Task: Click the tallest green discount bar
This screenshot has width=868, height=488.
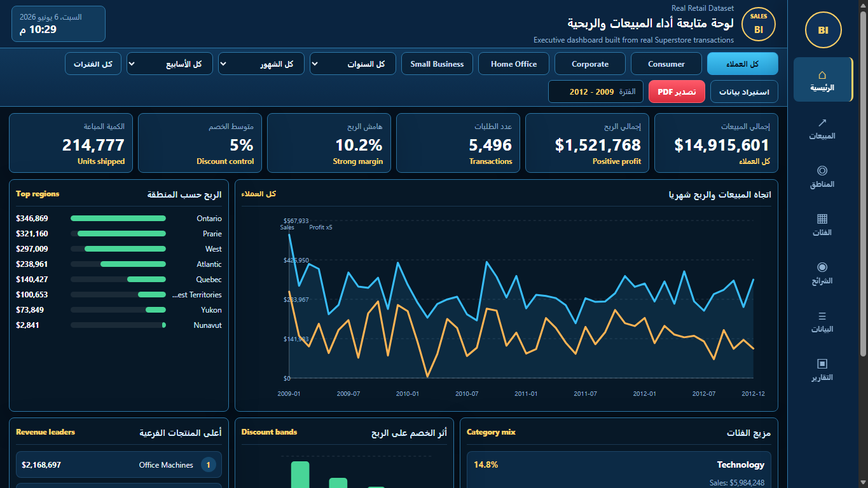Action: pyautogui.click(x=300, y=474)
